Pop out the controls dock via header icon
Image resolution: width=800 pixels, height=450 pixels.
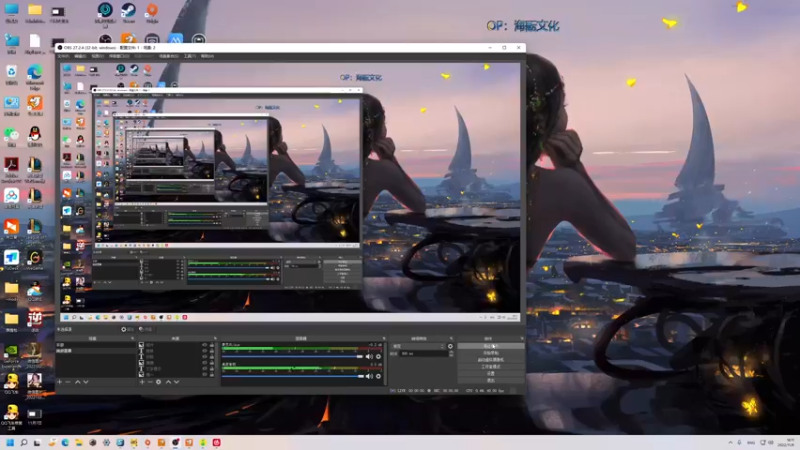pos(521,338)
